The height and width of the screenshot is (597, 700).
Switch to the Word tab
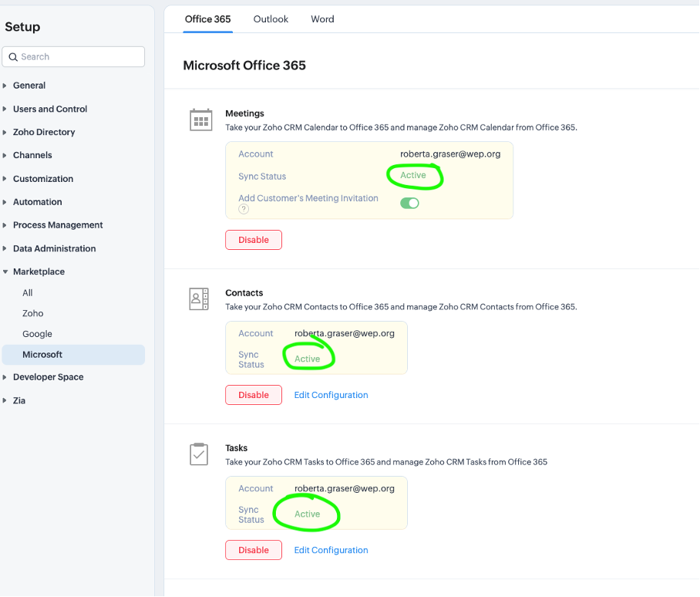(322, 19)
